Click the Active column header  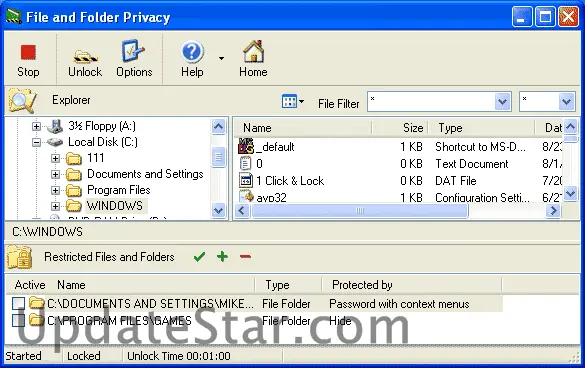tap(30, 285)
